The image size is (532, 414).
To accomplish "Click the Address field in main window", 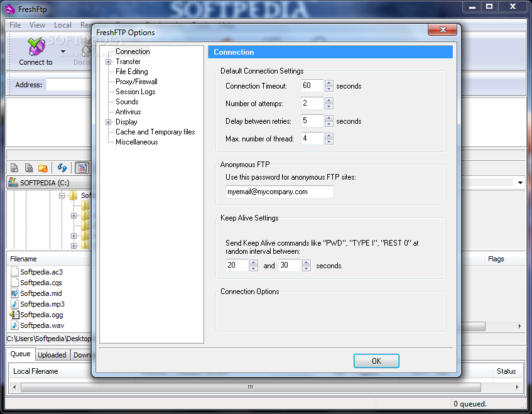I will click(69, 85).
